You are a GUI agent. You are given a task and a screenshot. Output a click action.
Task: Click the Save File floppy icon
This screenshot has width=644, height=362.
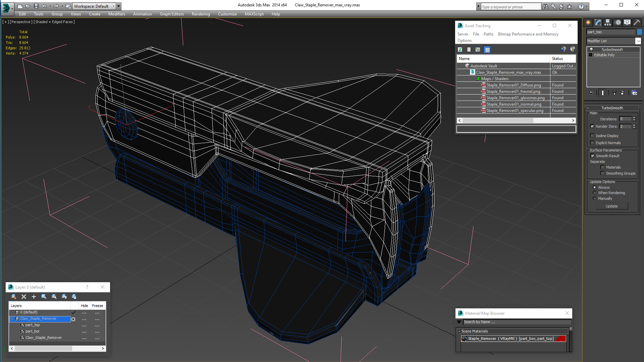36,6
